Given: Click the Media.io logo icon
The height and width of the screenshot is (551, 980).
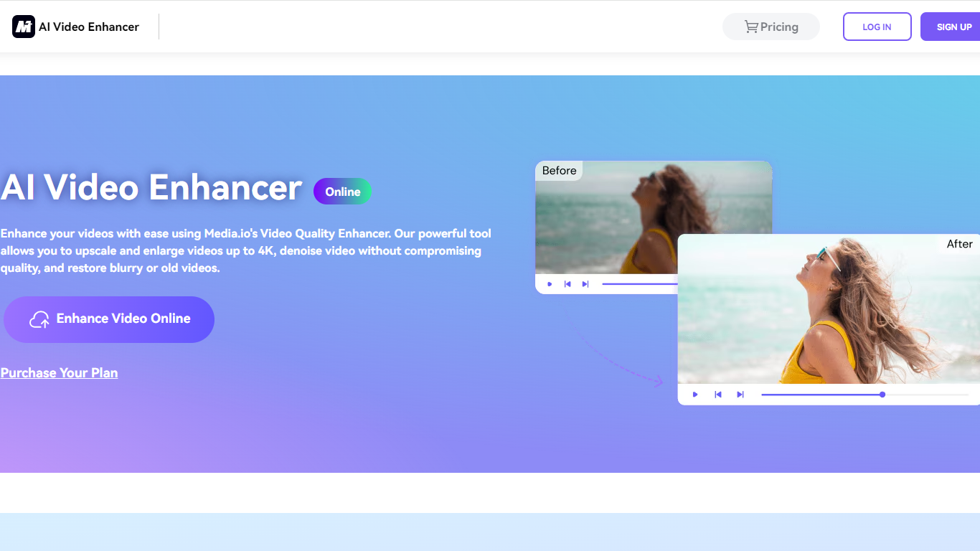Looking at the screenshot, I should point(24,27).
